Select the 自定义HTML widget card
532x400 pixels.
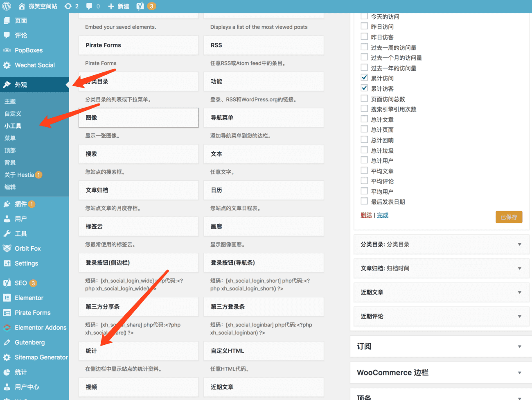click(264, 351)
